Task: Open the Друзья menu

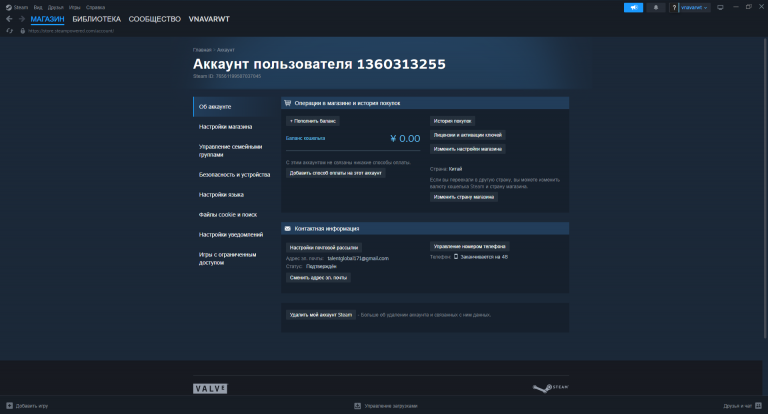Action: 55,7
